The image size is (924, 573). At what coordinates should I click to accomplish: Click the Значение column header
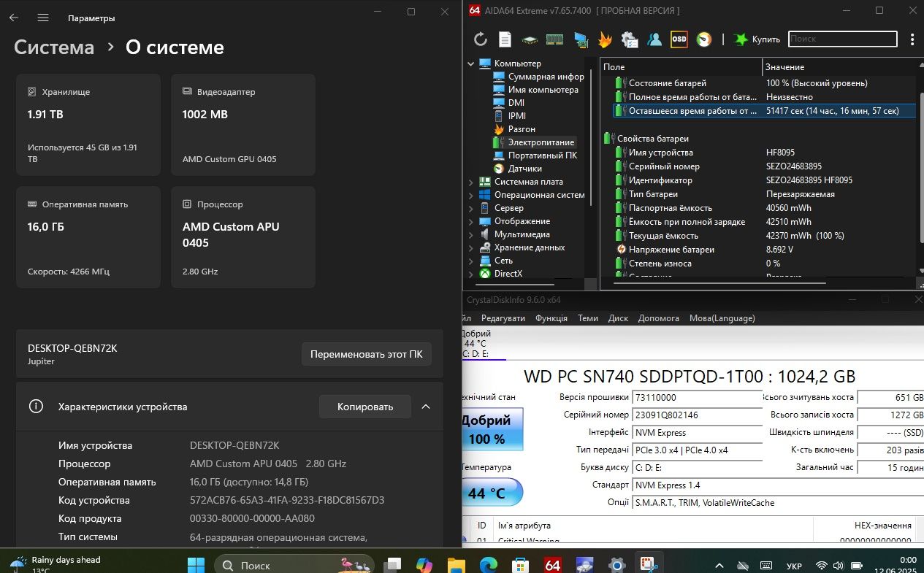(x=840, y=66)
